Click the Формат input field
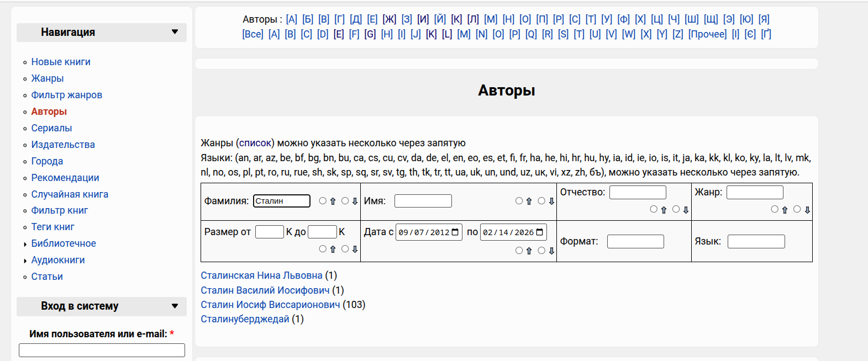The image size is (868, 361). pos(635,242)
